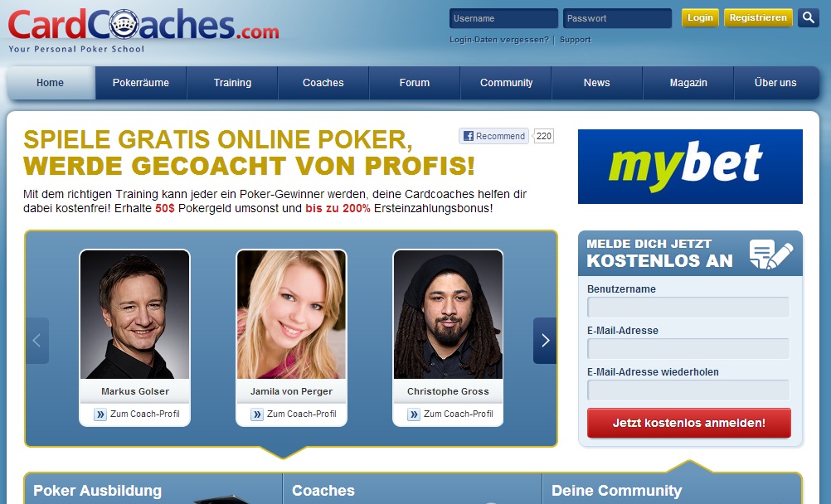The image size is (831, 504).
Task: Open Jamila von Perger's photo thumbnail
Action: [x=291, y=315]
